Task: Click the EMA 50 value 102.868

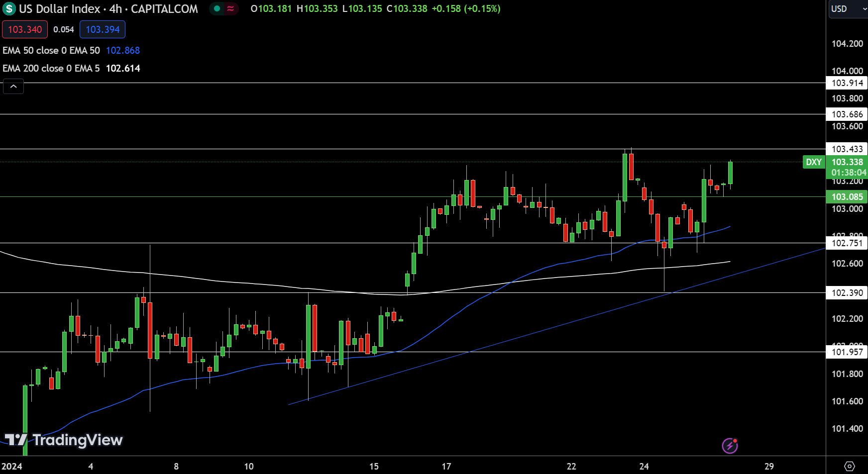Action: coord(123,50)
